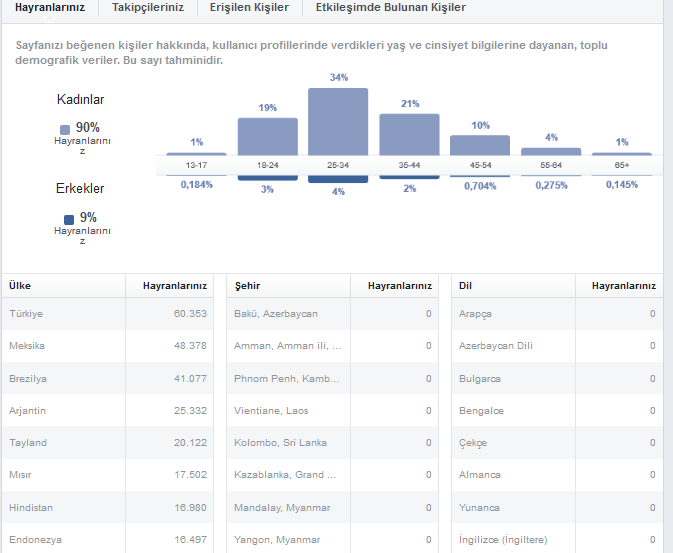The image size is (673, 553).
Task: Select the women's 25-34 bar showing 34%
Action: click(338, 122)
